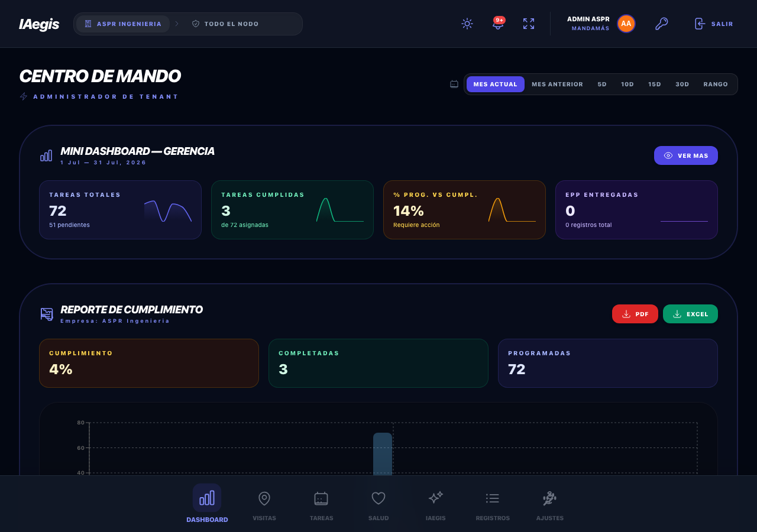The height and width of the screenshot is (532, 757).
Task: Select the Mes Actual period filter
Action: [496, 84]
